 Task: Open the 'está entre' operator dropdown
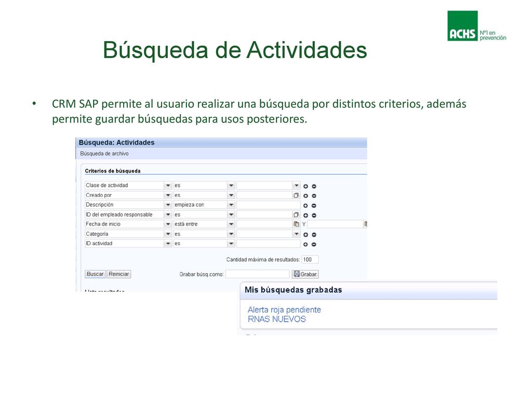coord(231,224)
